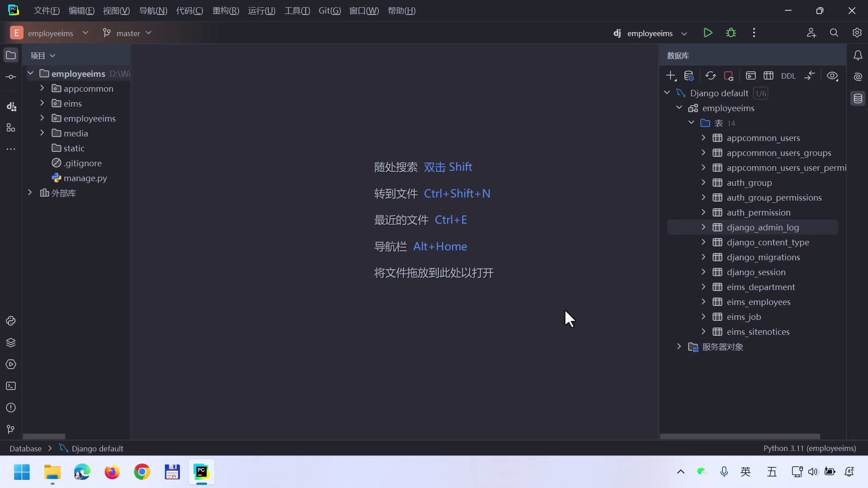Viewport: 868px width, 488px height.
Task: Open the Problems tool window
Action: point(11,408)
